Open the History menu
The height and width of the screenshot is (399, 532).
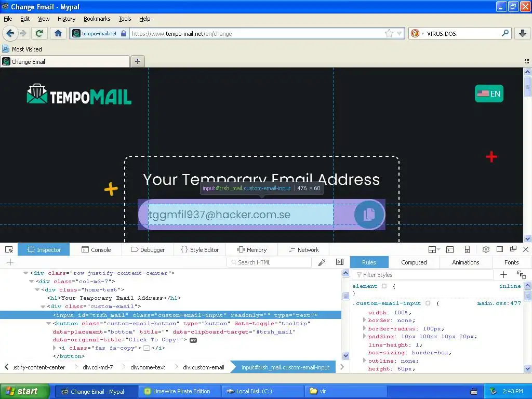click(66, 19)
